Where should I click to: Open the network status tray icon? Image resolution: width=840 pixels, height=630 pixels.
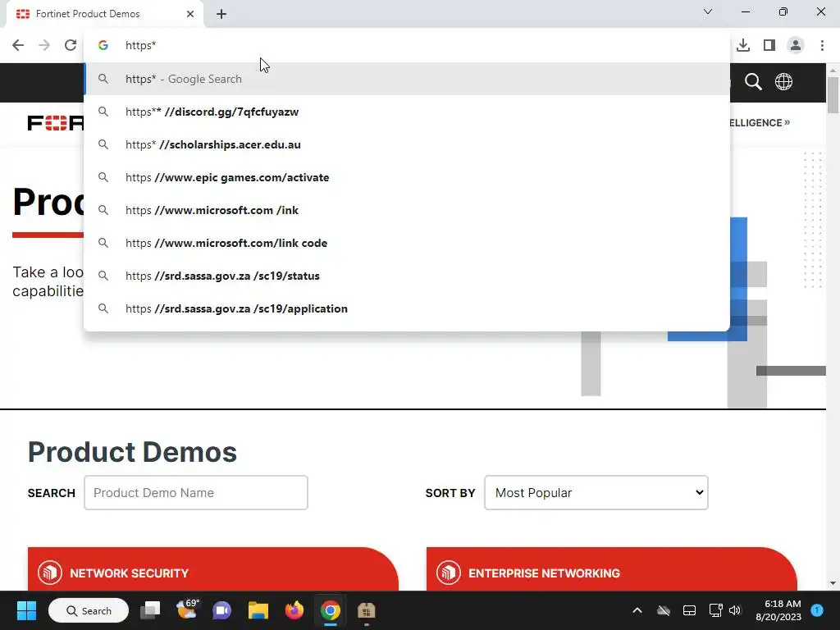click(x=715, y=610)
